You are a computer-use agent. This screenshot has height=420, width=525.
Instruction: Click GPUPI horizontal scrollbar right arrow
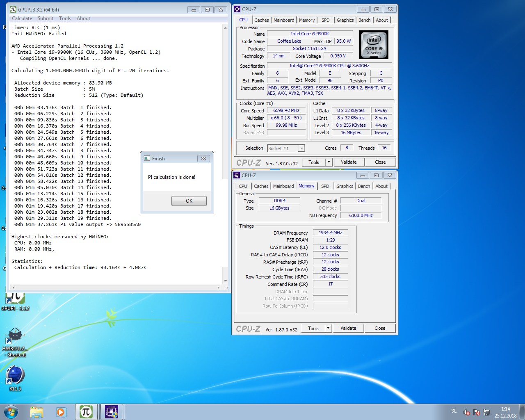tap(218, 288)
